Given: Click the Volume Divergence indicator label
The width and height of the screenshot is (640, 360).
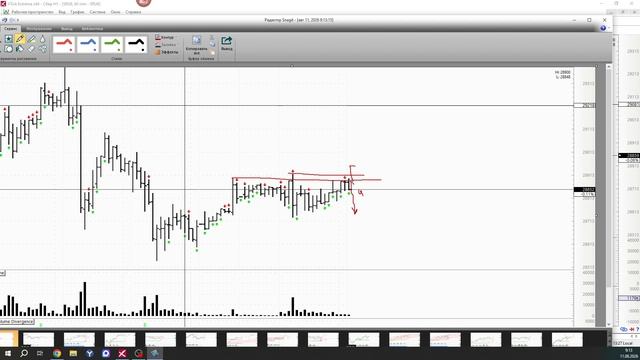Looking at the screenshot, I should coord(17,322).
